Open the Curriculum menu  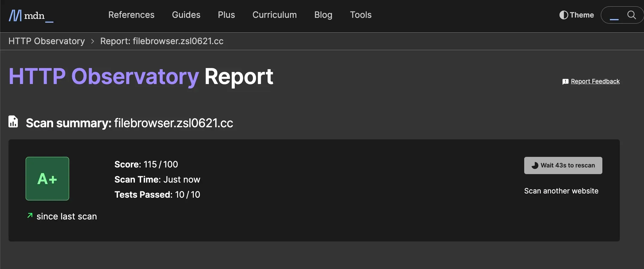pos(275,15)
